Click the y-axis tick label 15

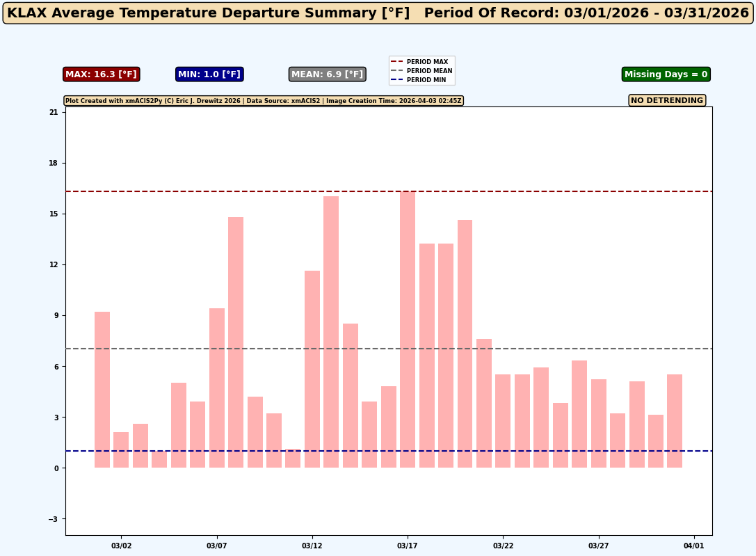[x=53, y=214]
